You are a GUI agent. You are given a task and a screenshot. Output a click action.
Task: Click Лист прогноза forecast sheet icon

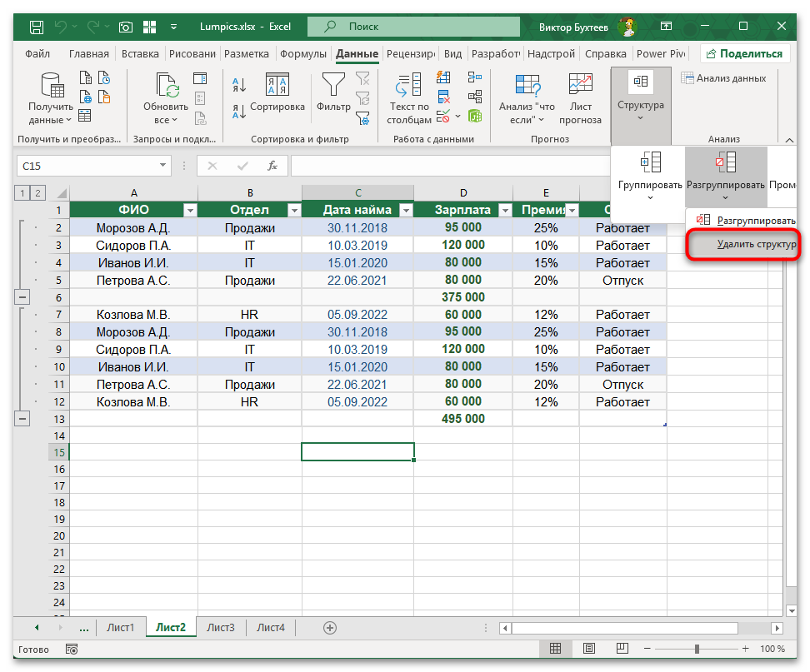click(580, 84)
